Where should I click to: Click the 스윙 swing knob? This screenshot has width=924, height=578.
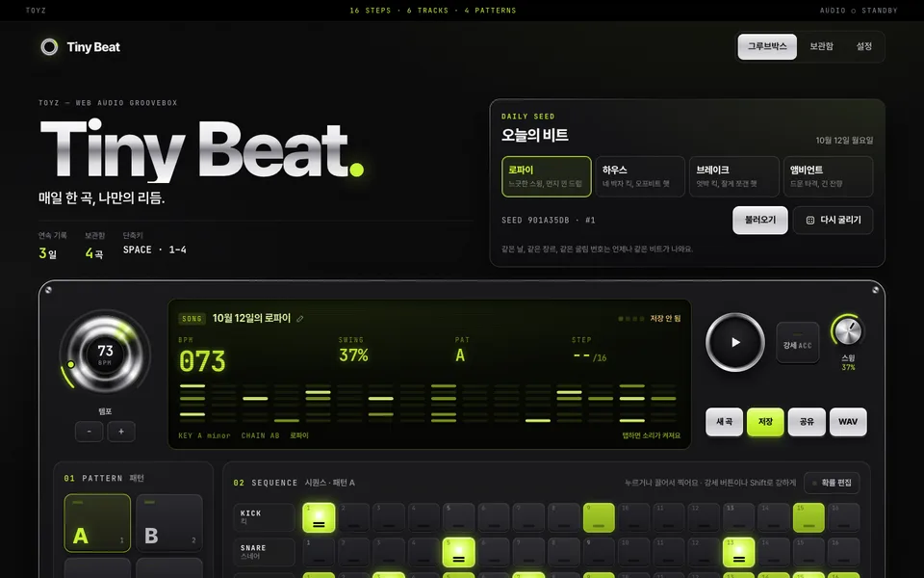point(848,330)
